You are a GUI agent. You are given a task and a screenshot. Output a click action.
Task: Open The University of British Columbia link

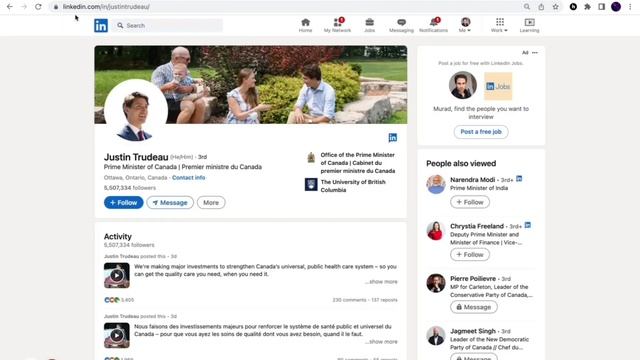pyautogui.click(x=353, y=186)
